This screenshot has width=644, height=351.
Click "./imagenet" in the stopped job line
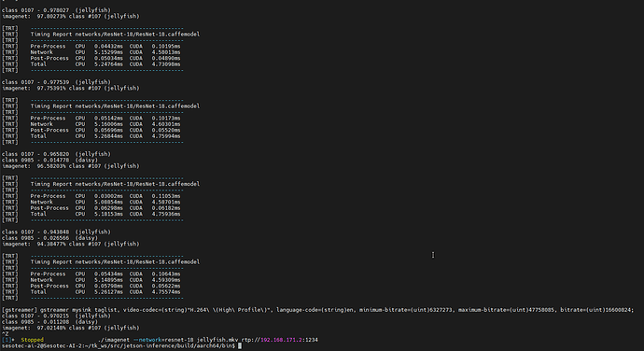pyautogui.click(x=114, y=340)
